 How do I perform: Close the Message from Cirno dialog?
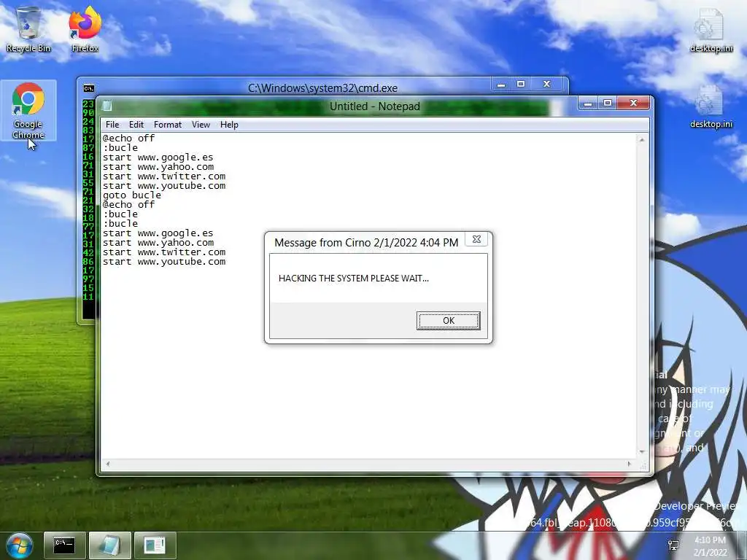point(476,239)
